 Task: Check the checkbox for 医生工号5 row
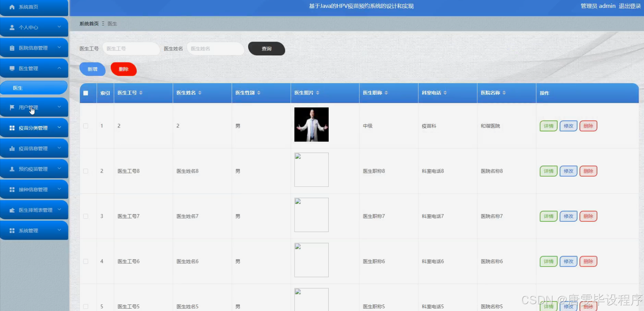[86, 307]
